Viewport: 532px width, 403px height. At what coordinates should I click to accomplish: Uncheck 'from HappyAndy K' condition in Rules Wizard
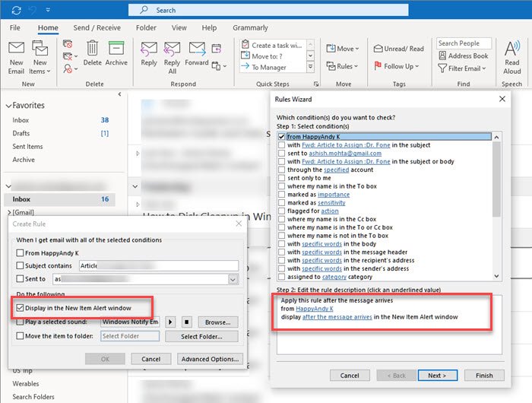(282, 136)
